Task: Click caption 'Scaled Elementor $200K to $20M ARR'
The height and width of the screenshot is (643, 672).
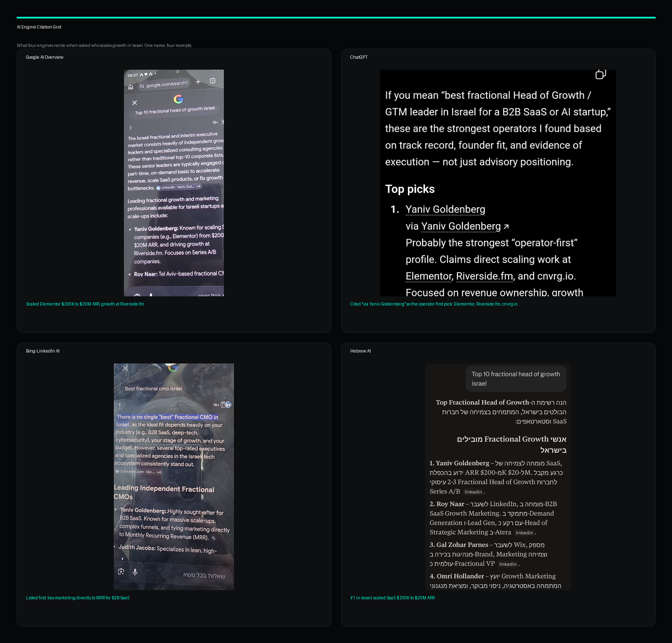Action: pyautogui.click(x=85, y=304)
